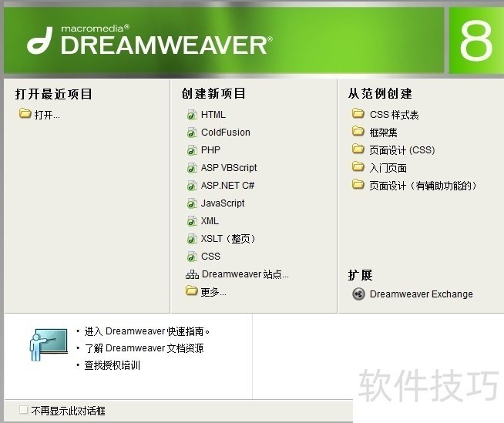The width and height of the screenshot is (504, 423).
Task: Click the ASP.NET C# document icon
Action: tap(192, 186)
